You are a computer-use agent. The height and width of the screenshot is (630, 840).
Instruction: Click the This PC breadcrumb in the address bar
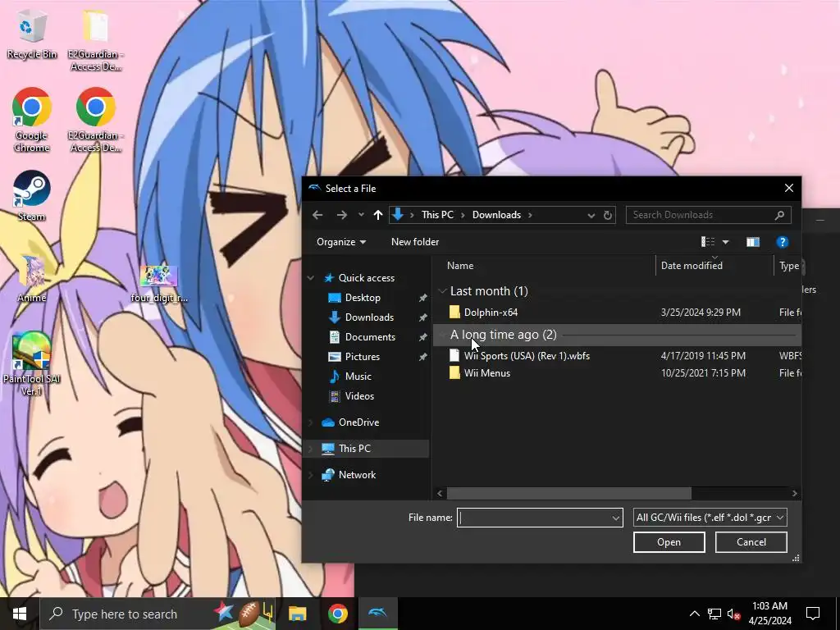point(437,215)
